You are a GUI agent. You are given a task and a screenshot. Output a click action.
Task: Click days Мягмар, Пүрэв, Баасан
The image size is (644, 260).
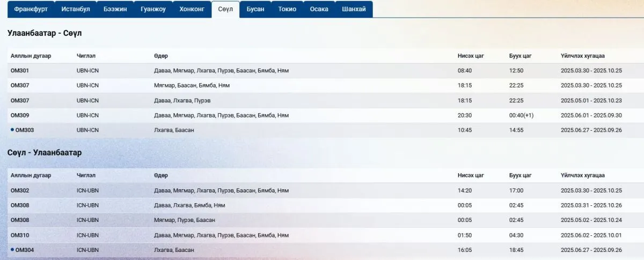point(184,220)
